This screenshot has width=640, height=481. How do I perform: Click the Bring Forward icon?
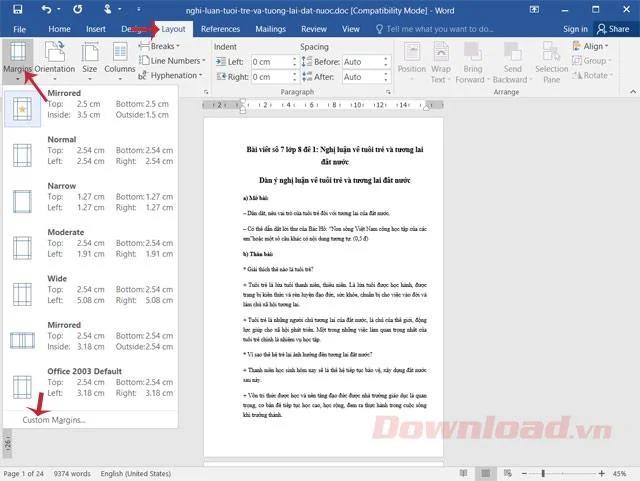(472, 61)
